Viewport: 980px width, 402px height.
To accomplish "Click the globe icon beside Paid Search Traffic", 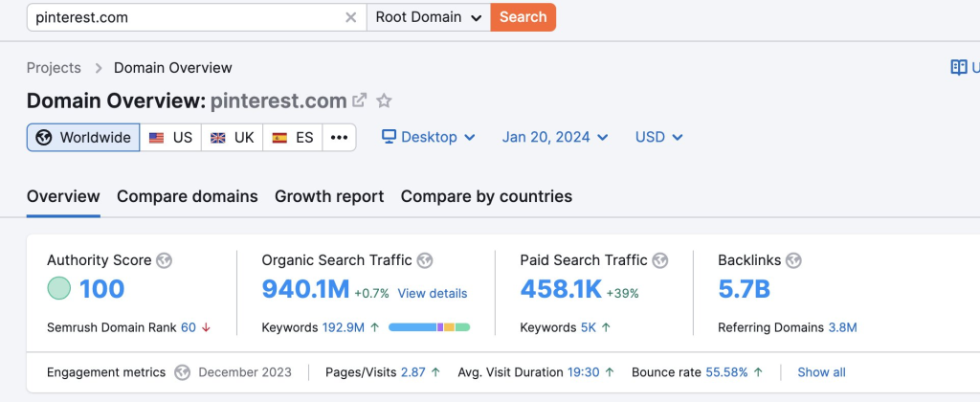I will click(x=660, y=260).
